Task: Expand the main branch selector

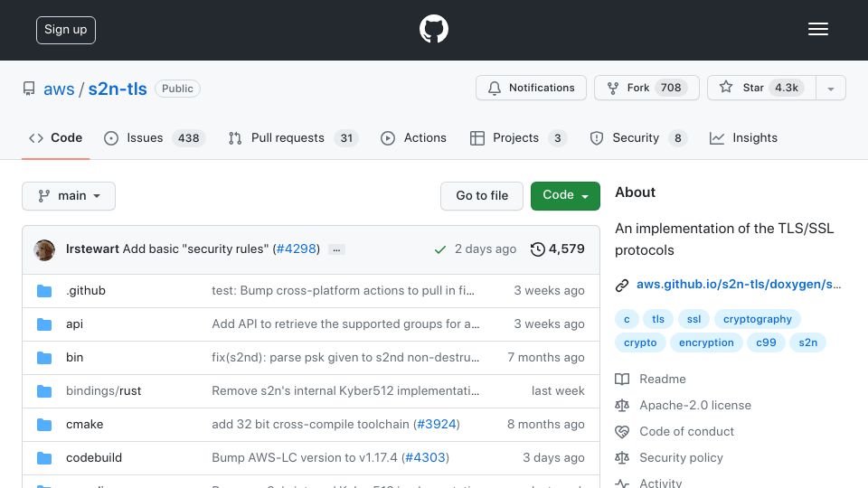Action: click(x=69, y=196)
